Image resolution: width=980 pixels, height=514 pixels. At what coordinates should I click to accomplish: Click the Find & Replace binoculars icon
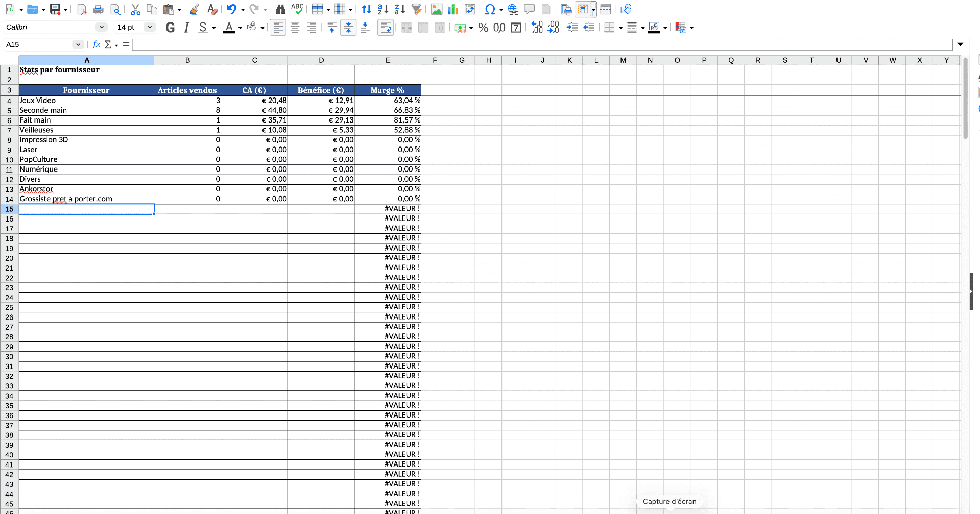coord(280,9)
